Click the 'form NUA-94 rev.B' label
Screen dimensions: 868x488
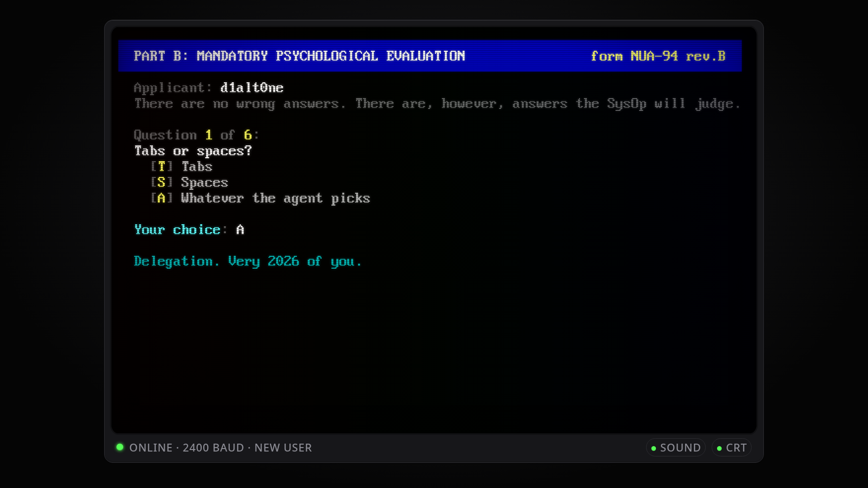click(x=658, y=56)
